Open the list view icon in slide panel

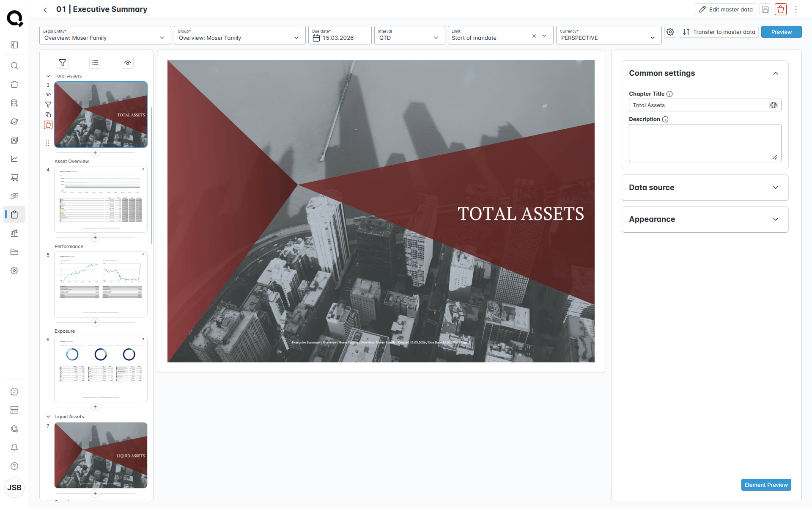pos(95,63)
